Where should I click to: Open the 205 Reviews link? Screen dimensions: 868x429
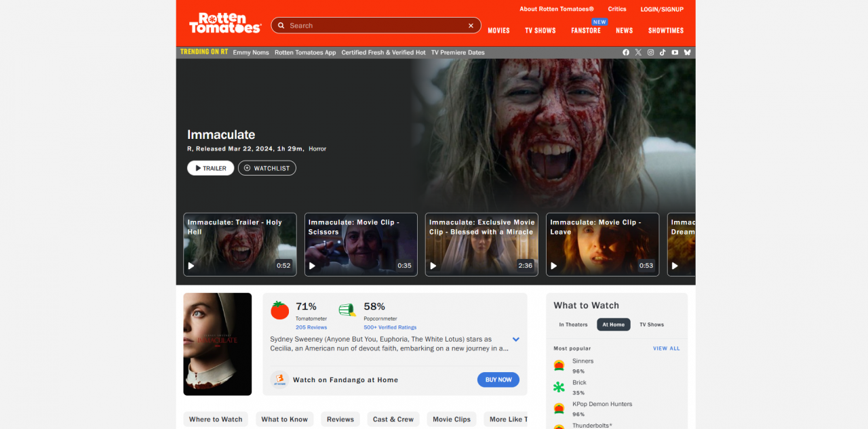point(311,327)
